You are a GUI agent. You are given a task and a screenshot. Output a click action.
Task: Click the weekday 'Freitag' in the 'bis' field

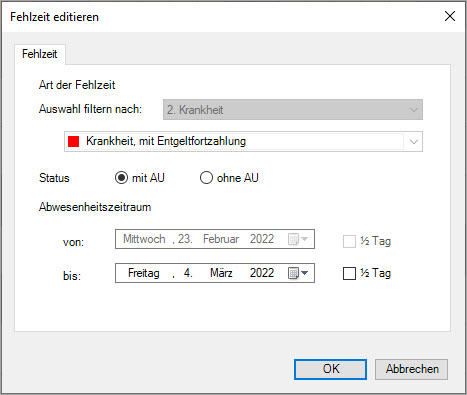point(144,273)
